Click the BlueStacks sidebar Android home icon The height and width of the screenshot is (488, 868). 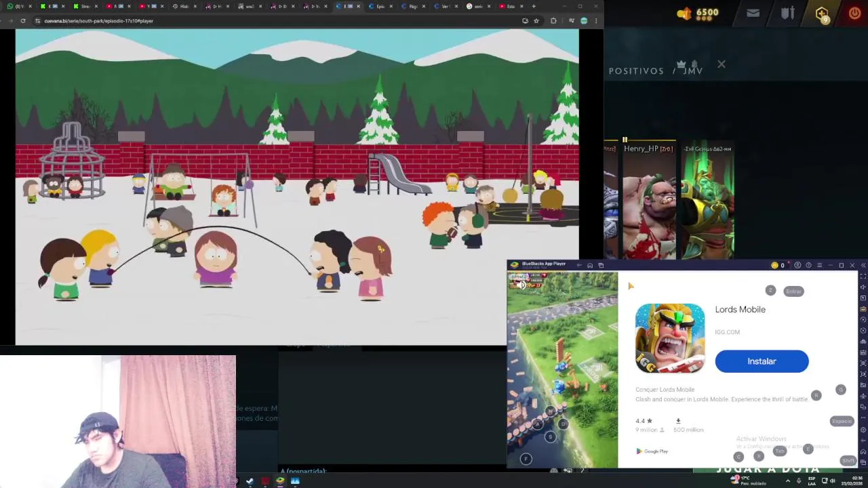863,451
